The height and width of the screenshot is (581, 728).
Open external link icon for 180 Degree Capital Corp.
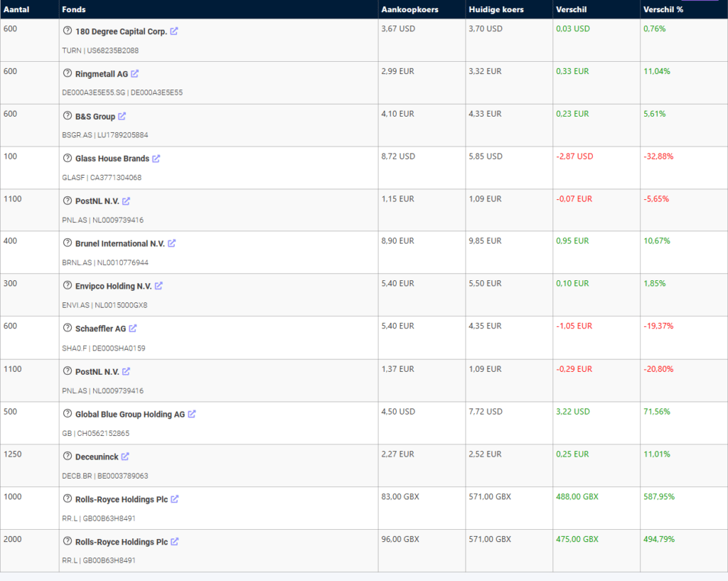coord(174,31)
